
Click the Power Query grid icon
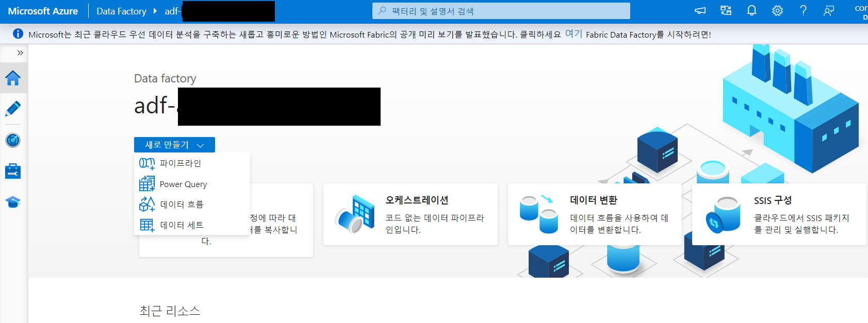[x=147, y=184]
